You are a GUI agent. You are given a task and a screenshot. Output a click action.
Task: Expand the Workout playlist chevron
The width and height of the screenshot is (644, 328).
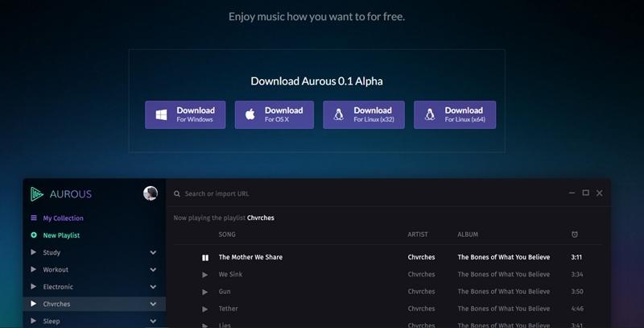[x=153, y=270]
